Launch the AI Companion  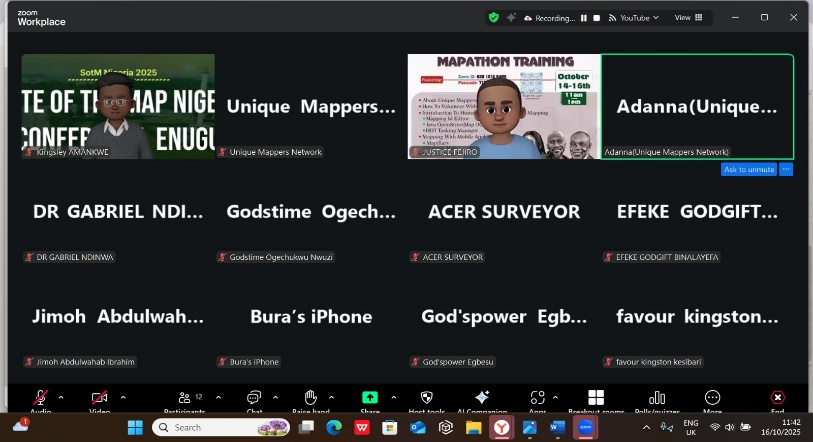coord(482,399)
